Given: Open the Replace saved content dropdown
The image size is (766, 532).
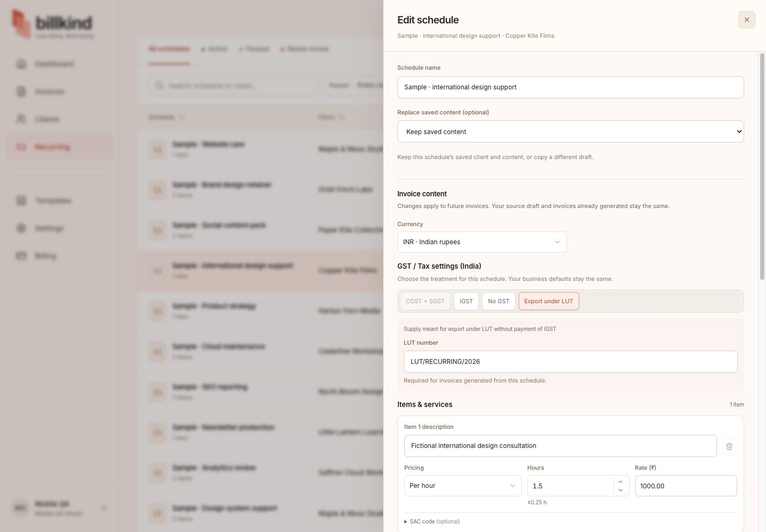Looking at the screenshot, I should (x=570, y=131).
